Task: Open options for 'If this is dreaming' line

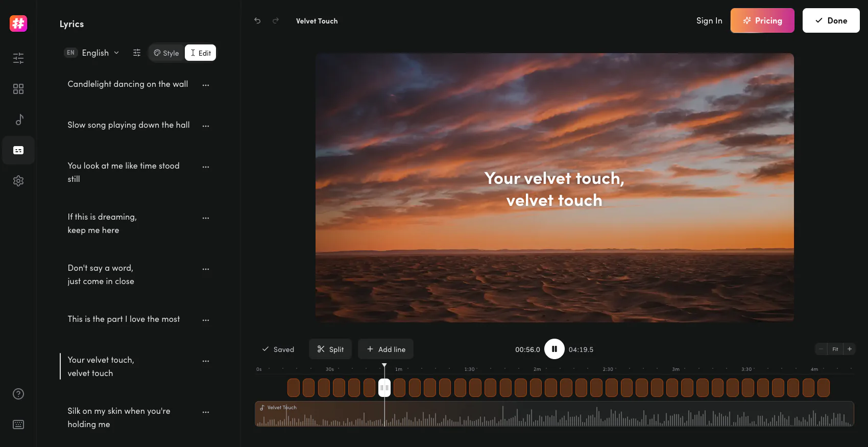Action: click(206, 218)
